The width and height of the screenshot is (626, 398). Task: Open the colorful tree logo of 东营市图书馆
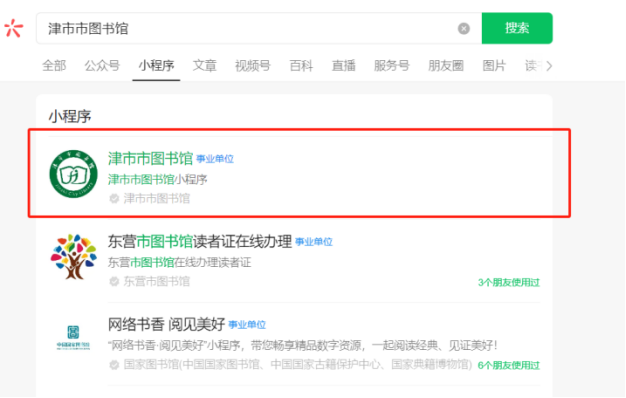(x=73, y=257)
